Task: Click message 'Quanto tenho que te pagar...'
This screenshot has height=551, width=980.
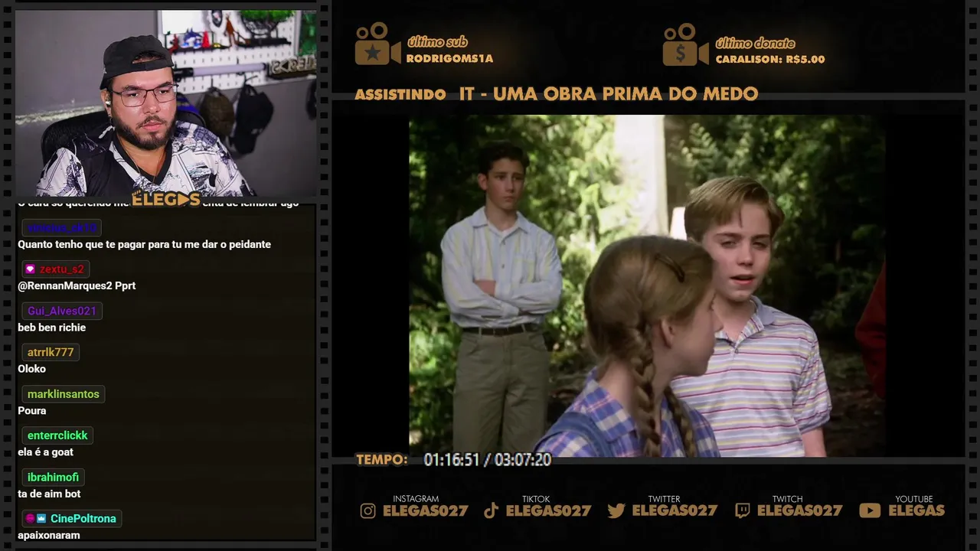Action: pyautogui.click(x=145, y=244)
